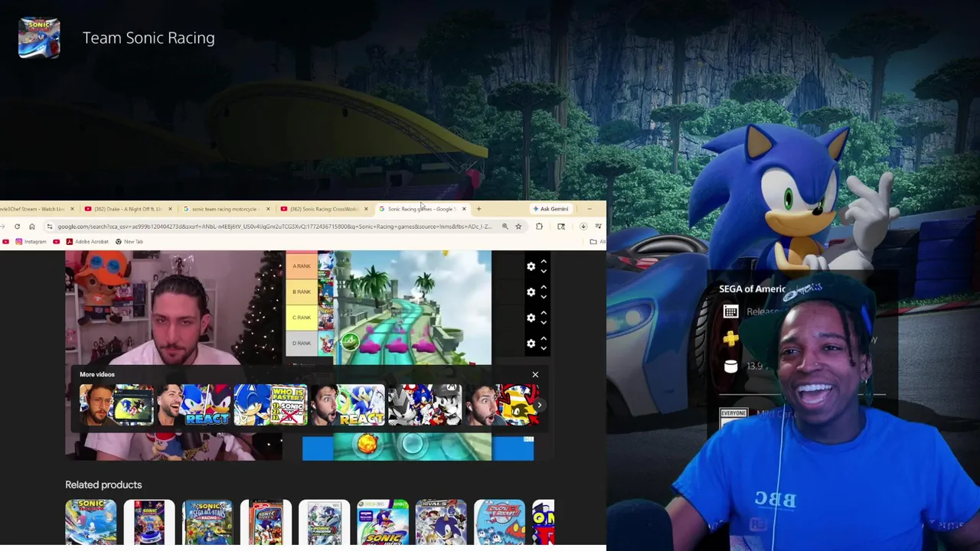This screenshot has width=980, height=551.
Task: Open the Who Is Faster video thumbnail
Action: 270,405
